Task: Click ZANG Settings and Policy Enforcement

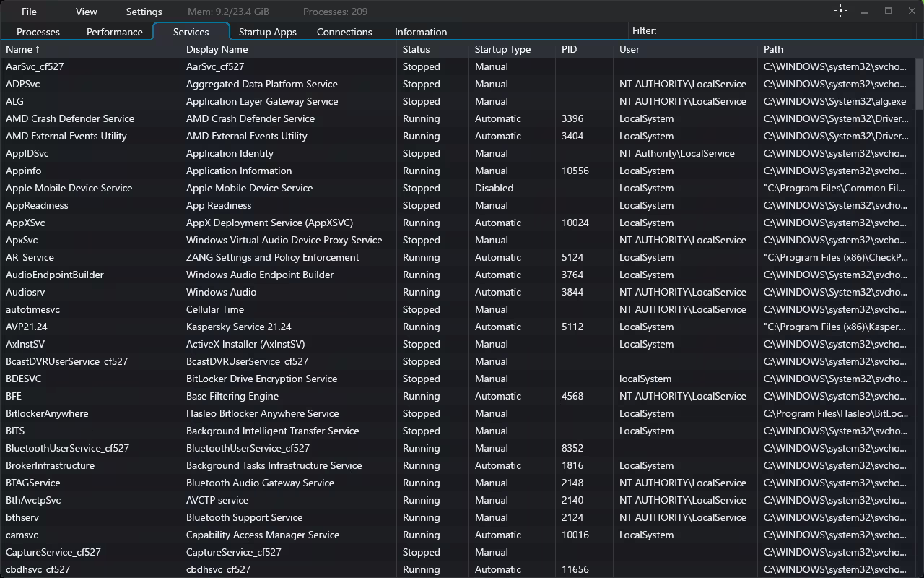Action: (273, 257)
